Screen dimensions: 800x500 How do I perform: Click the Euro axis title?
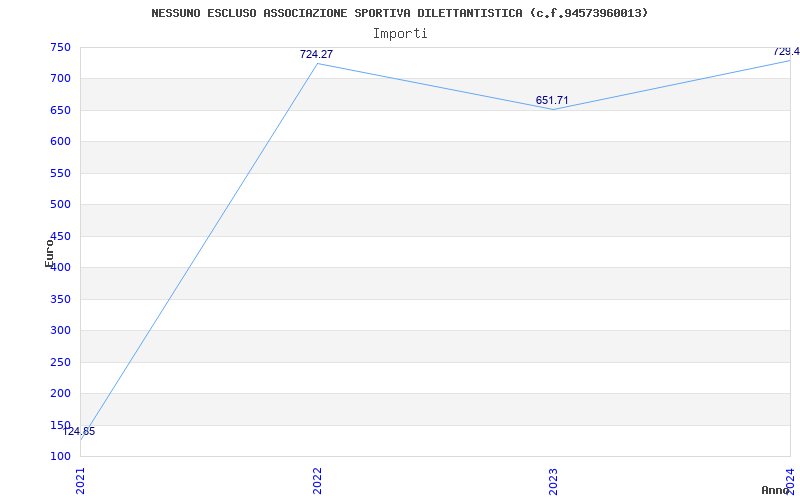click(x=49, y=253)
